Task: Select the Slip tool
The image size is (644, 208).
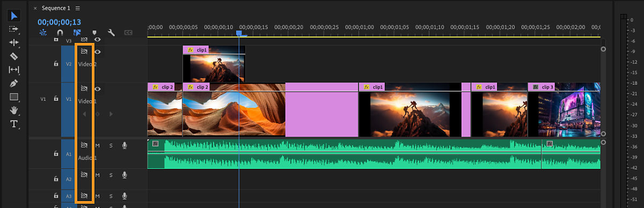Action: click(14, 70)
